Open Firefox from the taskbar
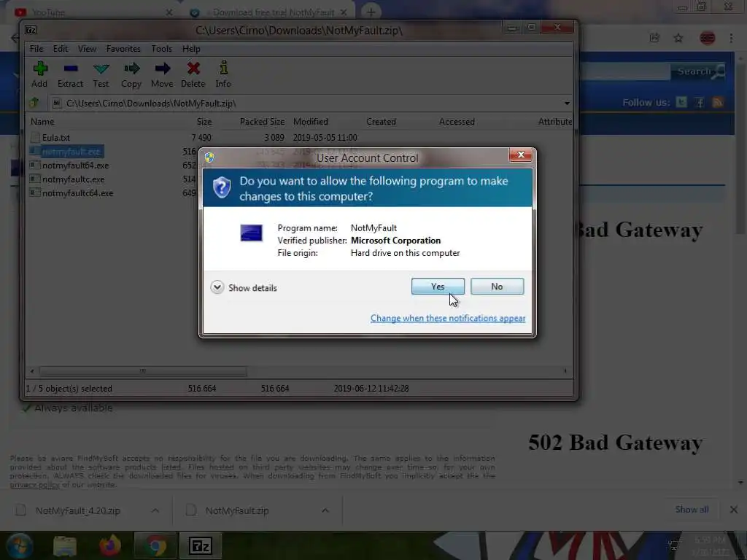 coord(110,545)
